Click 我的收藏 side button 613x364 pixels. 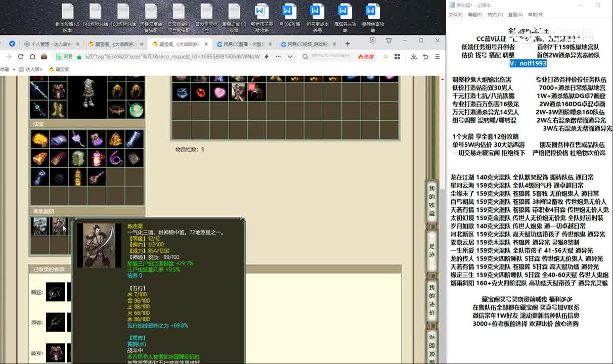coord(432,201)
